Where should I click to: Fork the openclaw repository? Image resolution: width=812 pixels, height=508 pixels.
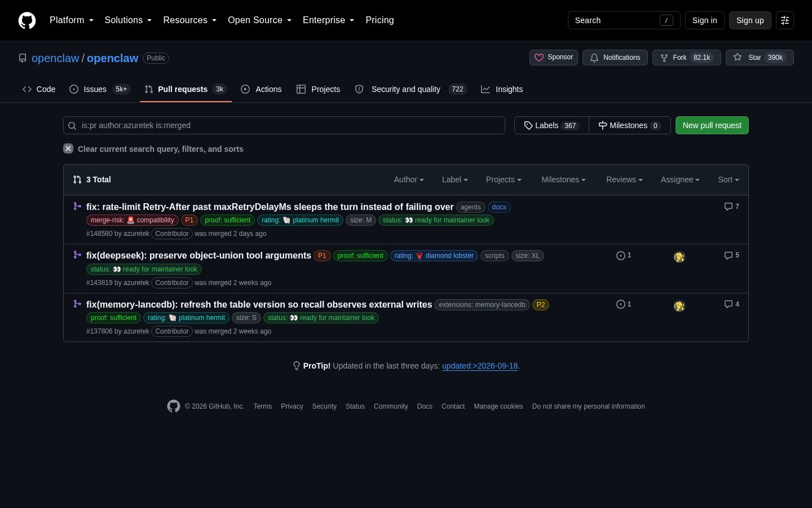click(686, 58)
